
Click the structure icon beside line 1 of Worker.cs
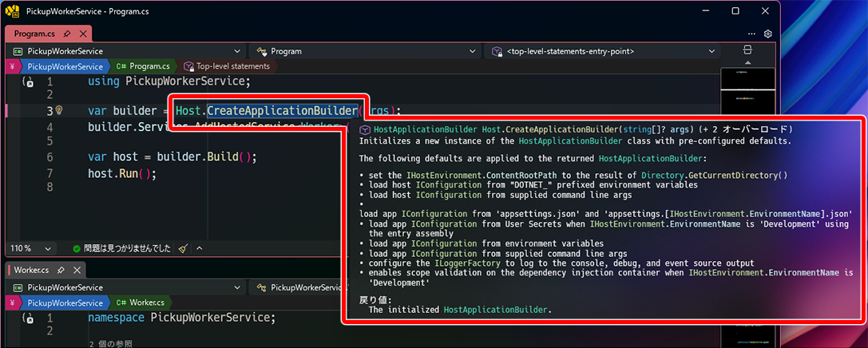[28, 318]
